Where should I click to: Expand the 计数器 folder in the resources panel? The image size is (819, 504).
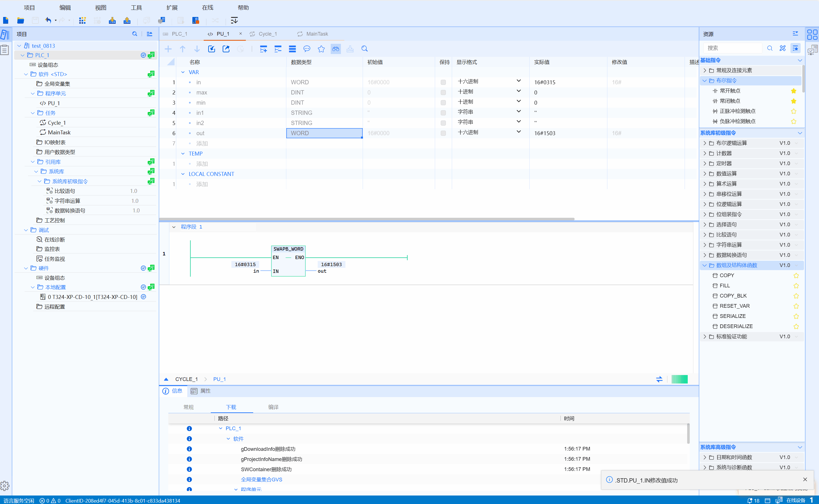pos(705,153)
